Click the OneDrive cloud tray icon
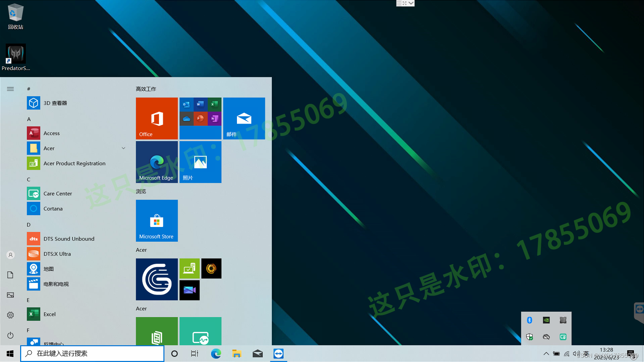The width and height of the screenshot is (644, 362). pos(546,337)
